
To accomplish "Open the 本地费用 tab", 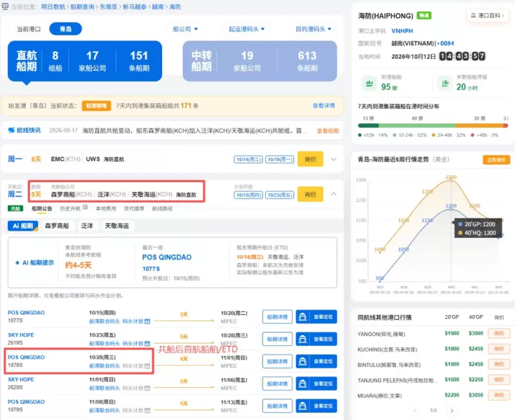I will pyautogui.click(x=106, y=208).
